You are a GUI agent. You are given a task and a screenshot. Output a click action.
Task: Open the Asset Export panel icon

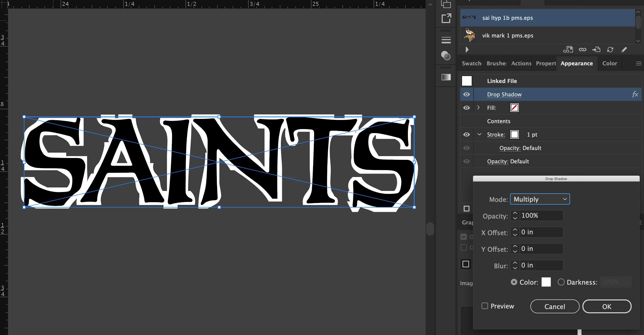pyautogui.click(x=446, y=18)
